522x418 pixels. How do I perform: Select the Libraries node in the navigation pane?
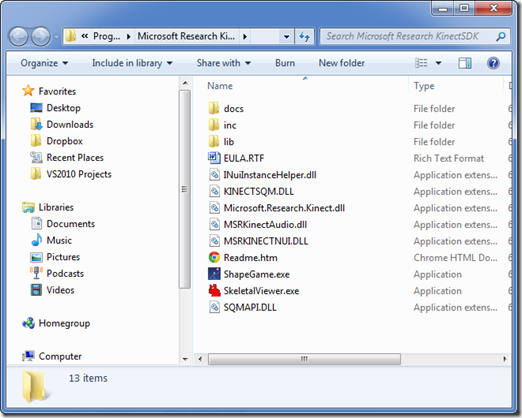coord(48,207)
